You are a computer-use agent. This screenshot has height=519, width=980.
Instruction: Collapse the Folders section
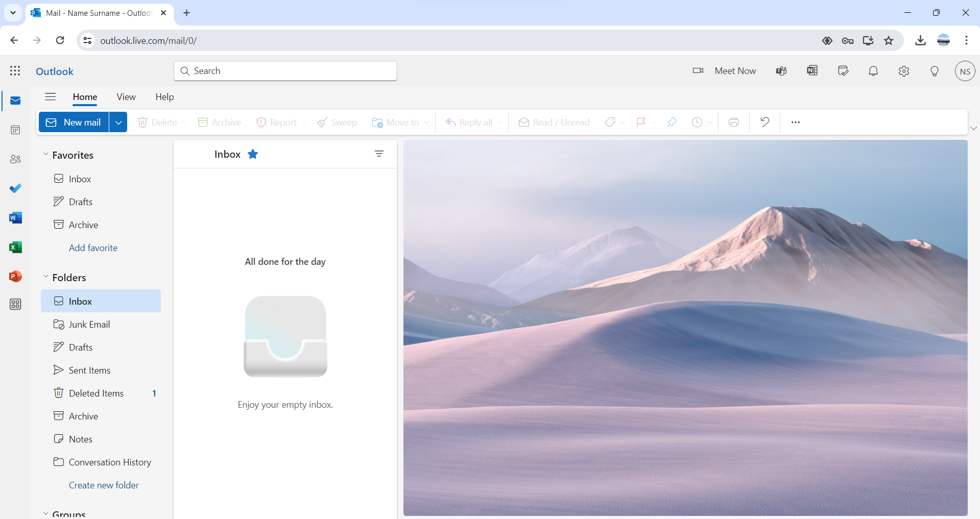[x=46, y=277]
